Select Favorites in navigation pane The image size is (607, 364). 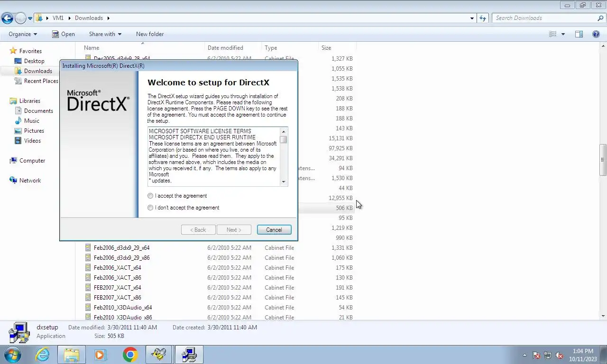tap(30, 51)
